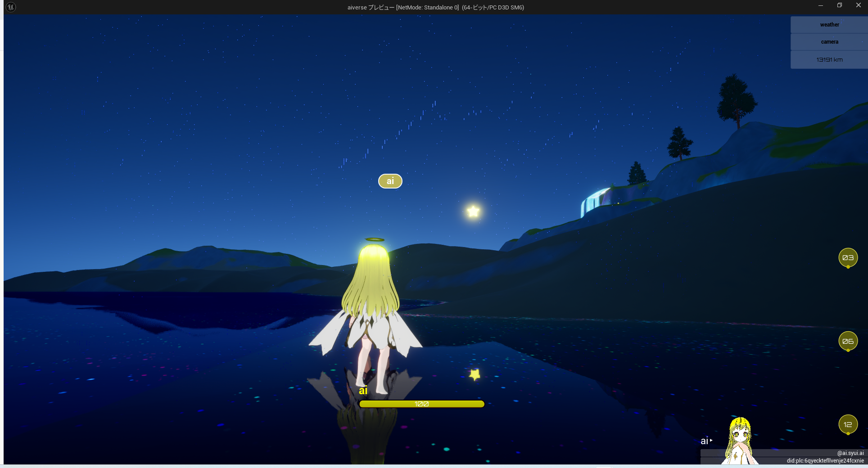Restore down the preview window
868x468 pixels.
pyautogui.click(x=839, y=5)
